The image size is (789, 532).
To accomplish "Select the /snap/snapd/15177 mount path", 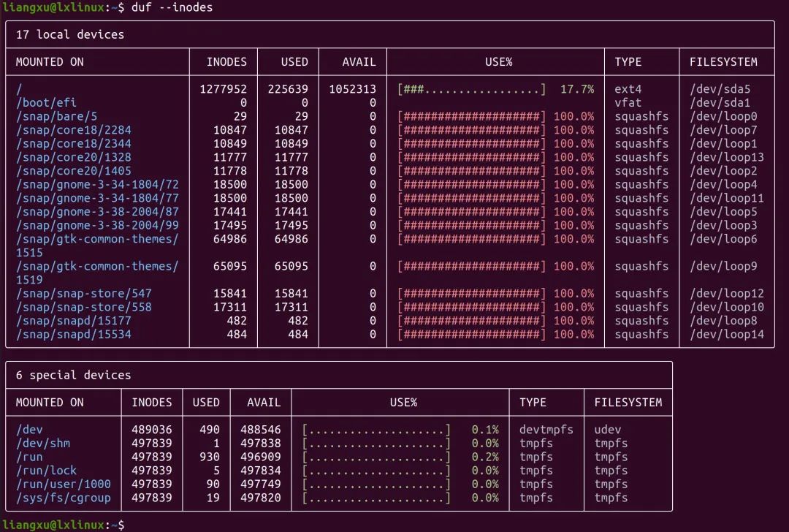I will tap(74, 320).
